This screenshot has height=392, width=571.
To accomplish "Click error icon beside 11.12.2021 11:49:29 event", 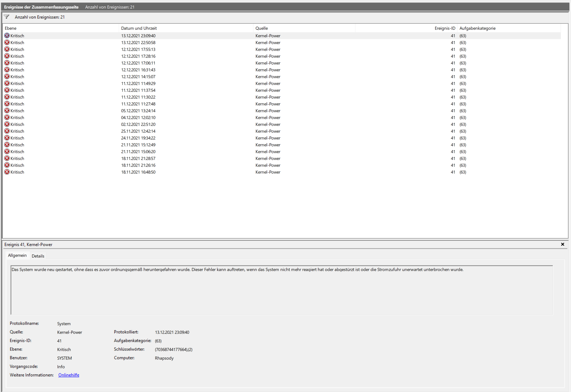I will point(7,83).
